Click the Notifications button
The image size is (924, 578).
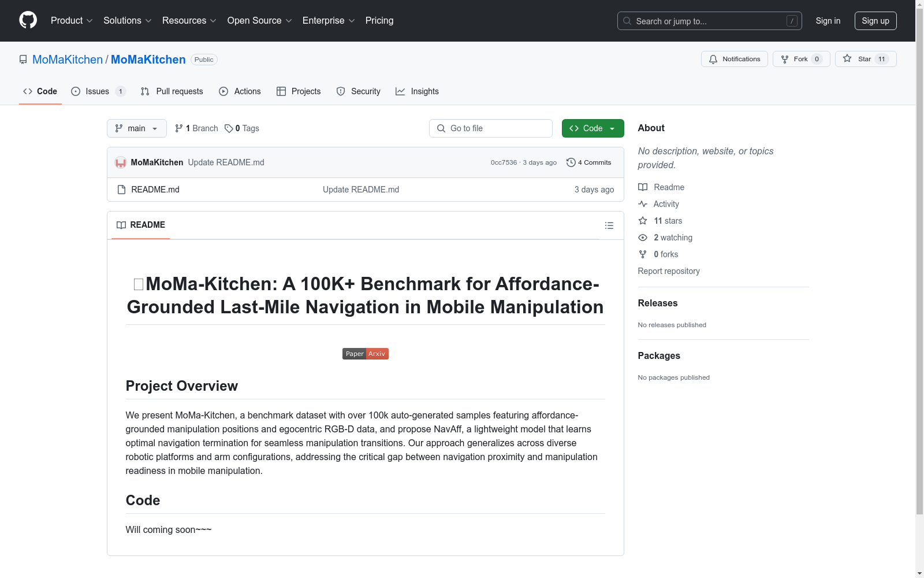point(735,59)
